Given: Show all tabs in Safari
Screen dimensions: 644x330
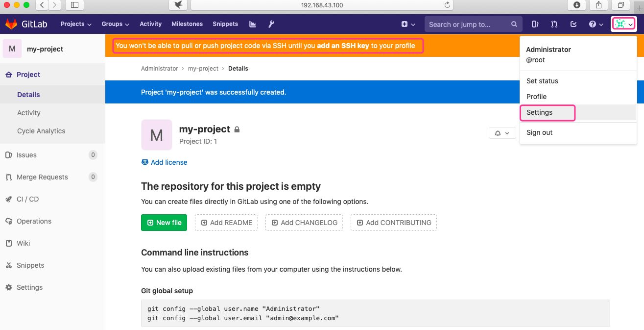Looking at the screenshot, I should (620, 5).
